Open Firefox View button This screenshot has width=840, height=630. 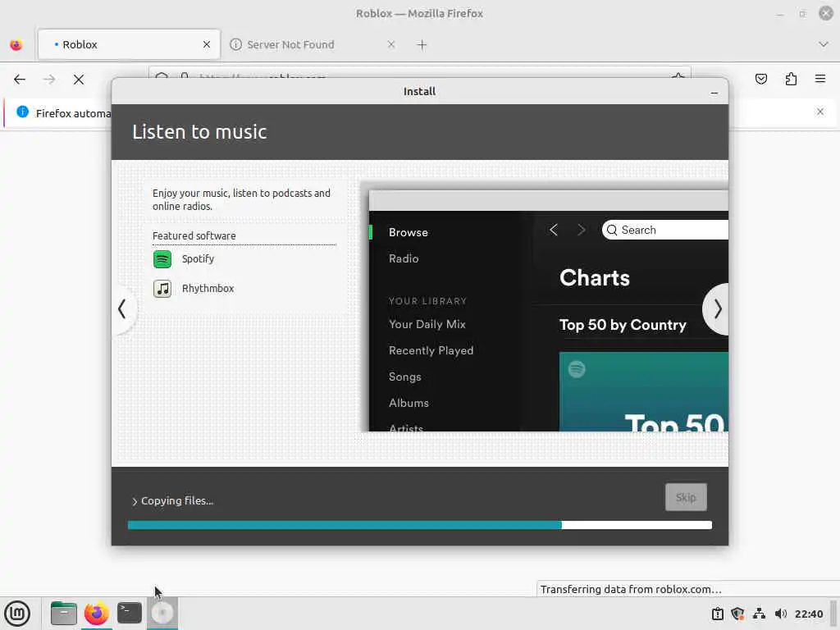click(x=16, y=45)
